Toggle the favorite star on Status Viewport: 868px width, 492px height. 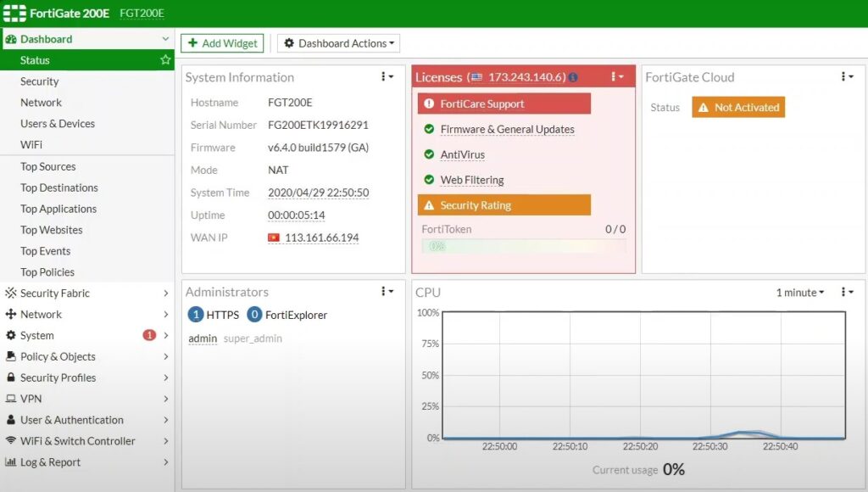pos(165,60)
